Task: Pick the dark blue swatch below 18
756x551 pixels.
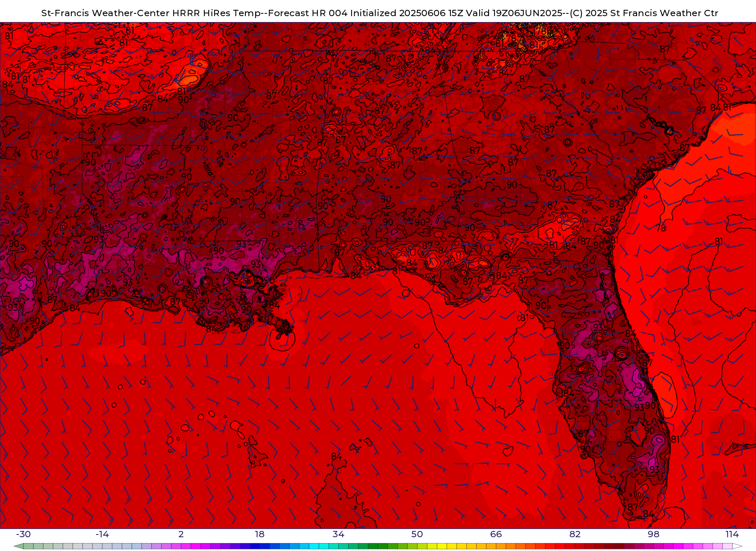Action: tap(255, 546)
